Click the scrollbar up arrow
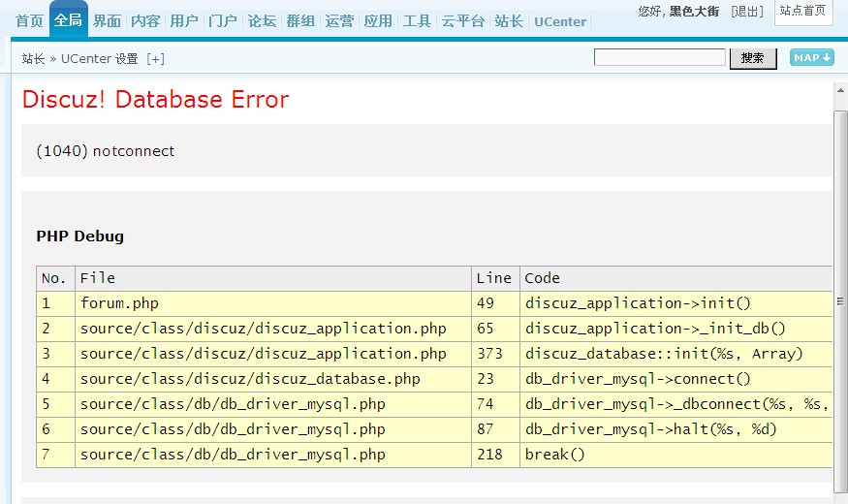This screenshot has width=848, height=504. click(x=840, y=91)
